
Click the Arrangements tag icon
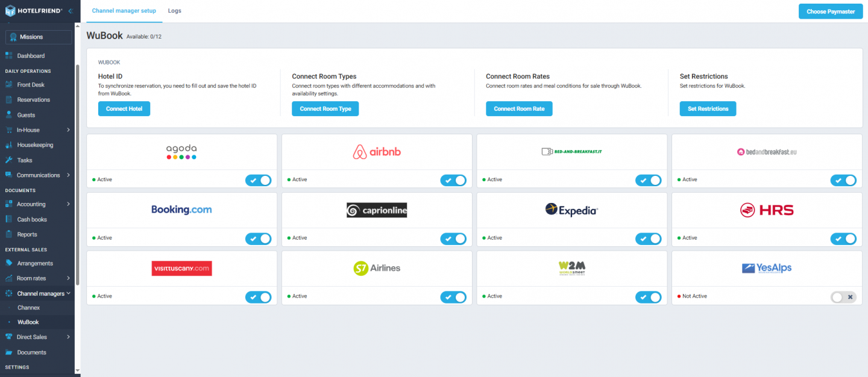point(9,263)
